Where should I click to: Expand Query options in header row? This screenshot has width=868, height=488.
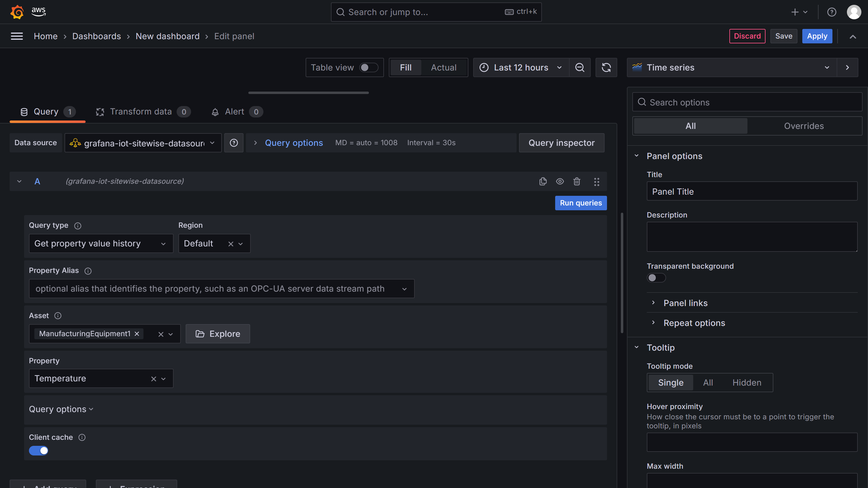point(294,143)
